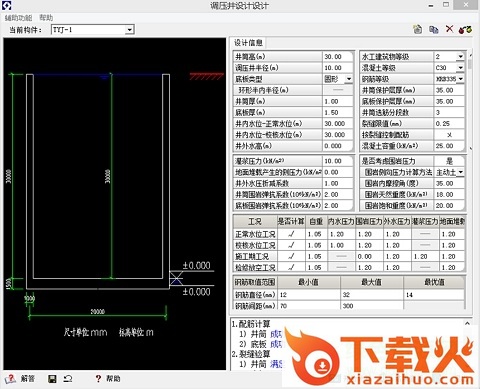
Task: Click 施工期工况 灌浆压力 cell 1.20
Action: tap(425, 256)
